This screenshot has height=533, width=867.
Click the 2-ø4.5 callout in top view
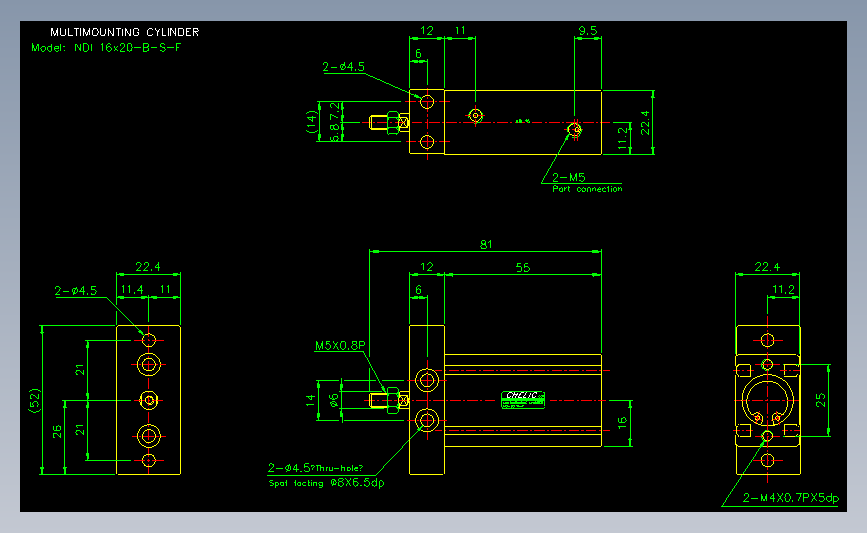343,67
